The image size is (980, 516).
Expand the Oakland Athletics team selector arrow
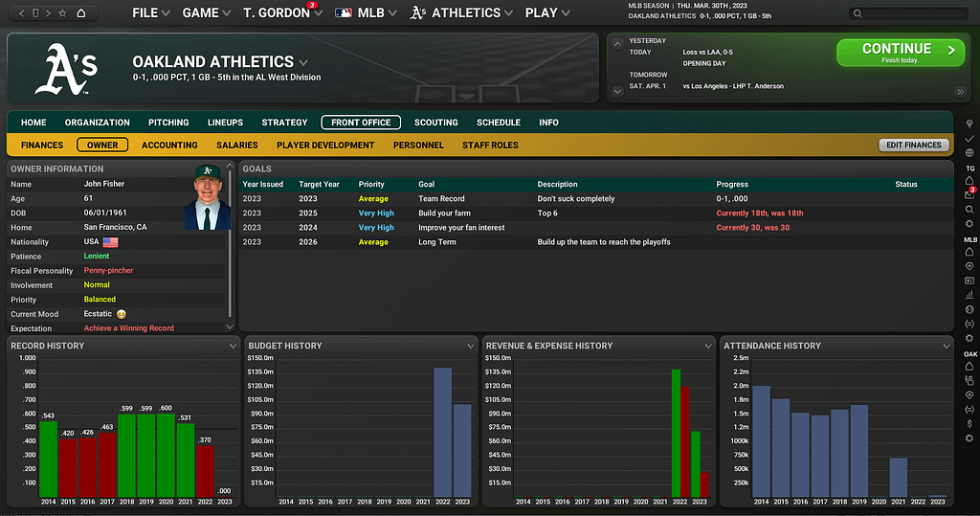[303, 62]
